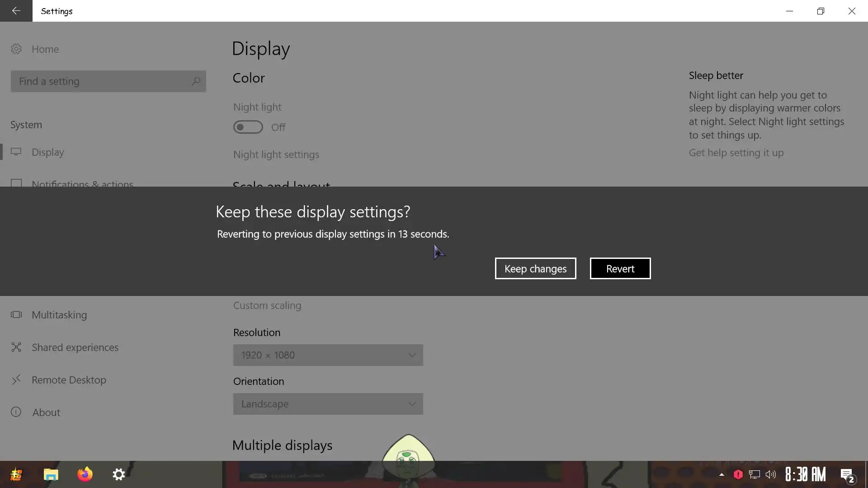
Task: Open Firefox from the taskbar
Action: coord(85,474)
